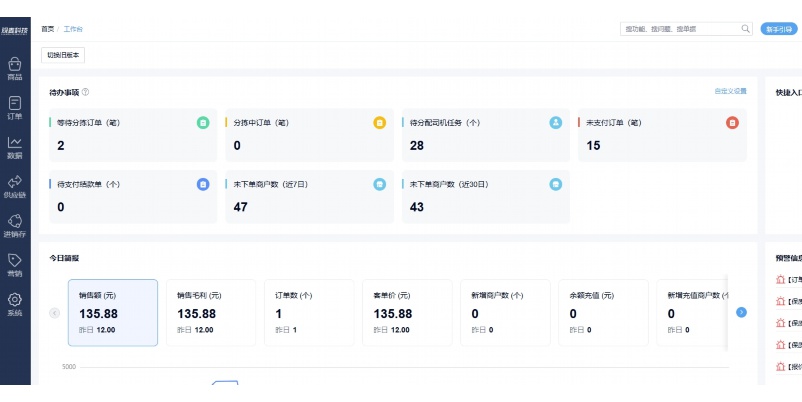Show next cards with right carousel arrow
This screenshot has width=802, height=402.
click(741, 312)
